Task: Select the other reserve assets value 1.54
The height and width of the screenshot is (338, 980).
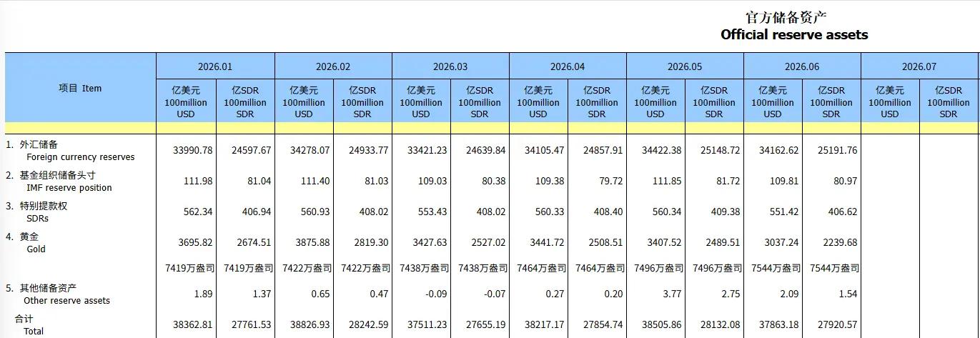Action: (x=848, y=294)
